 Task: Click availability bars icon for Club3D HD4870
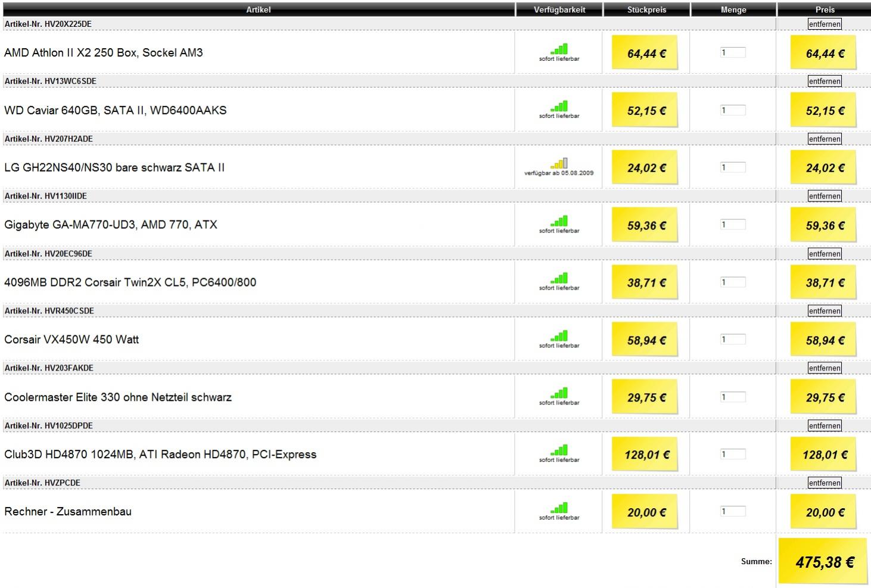559,450
